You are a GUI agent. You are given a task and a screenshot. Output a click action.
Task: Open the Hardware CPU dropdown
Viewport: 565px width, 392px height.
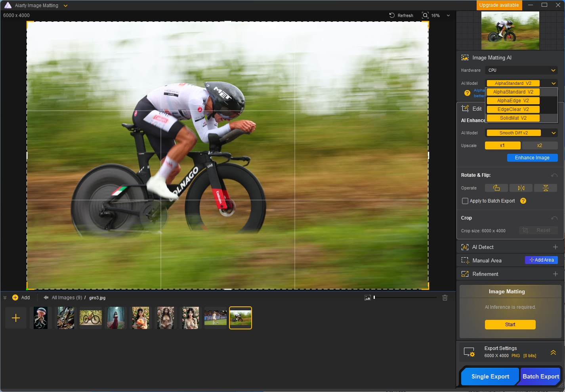pyautogui.click(x=521, y=70)
